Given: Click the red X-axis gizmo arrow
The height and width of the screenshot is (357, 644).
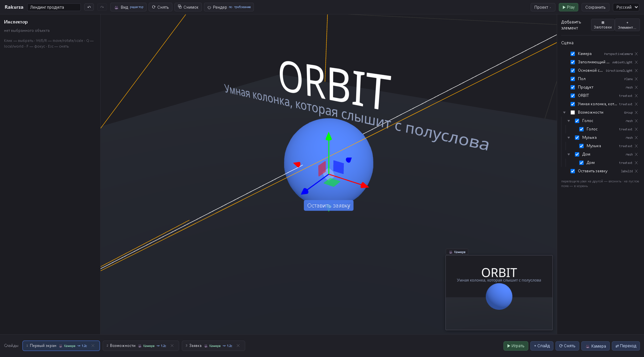Looking at the screenshot, I should pyautogui.click(x=365, y=185).
